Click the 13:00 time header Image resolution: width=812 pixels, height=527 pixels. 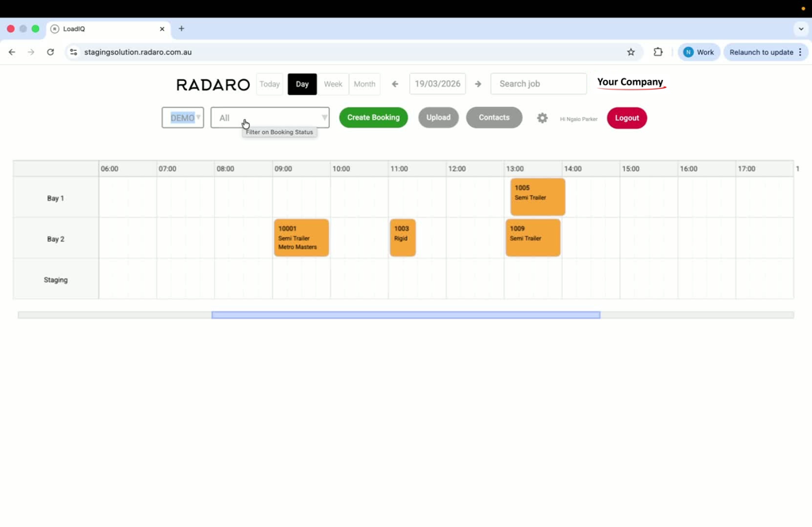click(x=515, y=169)
